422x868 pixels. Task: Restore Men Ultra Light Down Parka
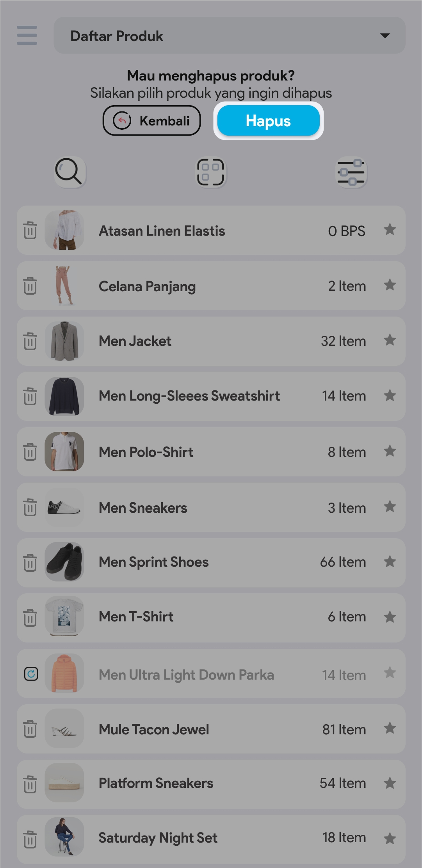point(31,674)
